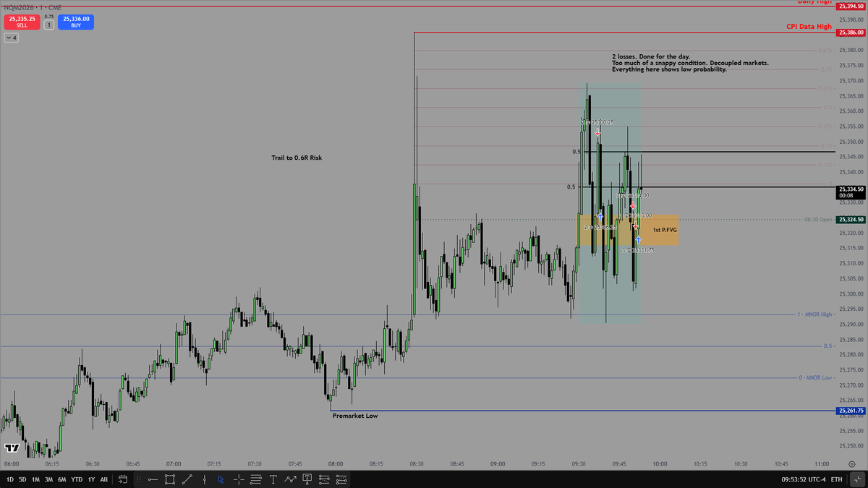The width and height of the screenshot is (868, 488).
Task: Click the CPI Data High price label 25,386.00
Action: point(850,33)
